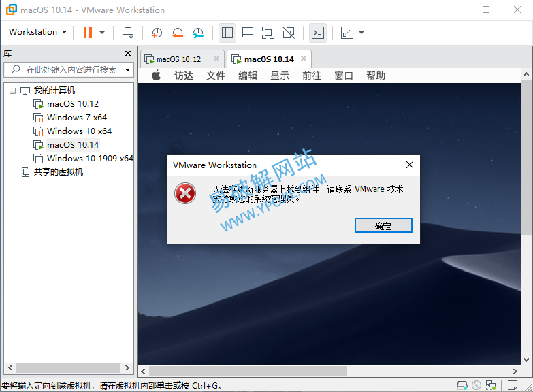This screenshot has width=533, height=392.
Task: Toggle the console view icon
Action: (x=318, y=33)
